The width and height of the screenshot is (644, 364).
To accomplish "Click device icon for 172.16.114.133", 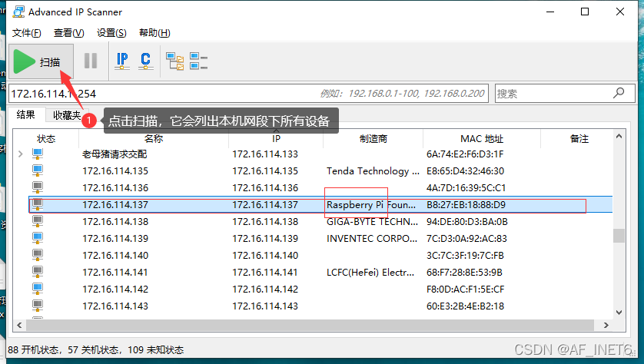I will (x=38, y=154).
